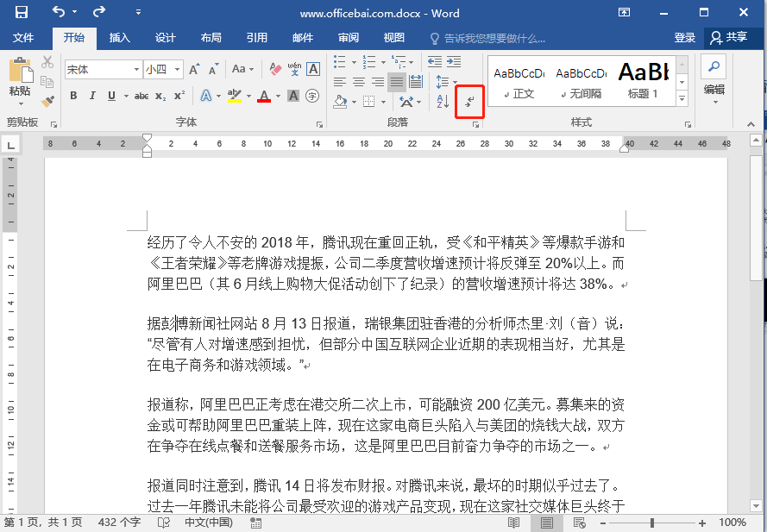
Task: Clear all formatting with the eraser icon
Action: point(275,69)
